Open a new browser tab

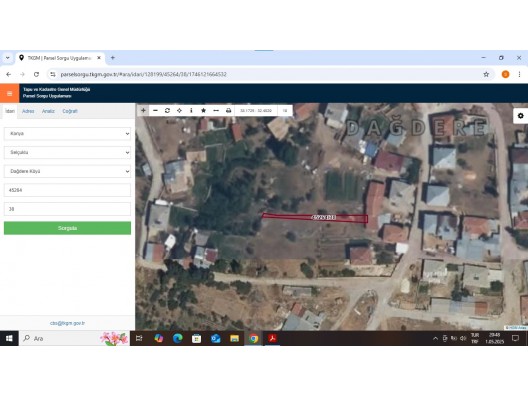tap(113, 58)
